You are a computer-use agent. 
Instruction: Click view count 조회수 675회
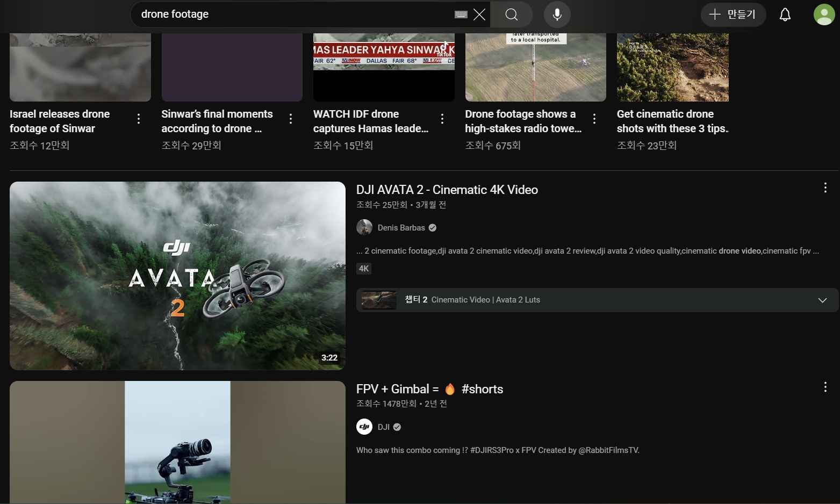coord(493,146)
